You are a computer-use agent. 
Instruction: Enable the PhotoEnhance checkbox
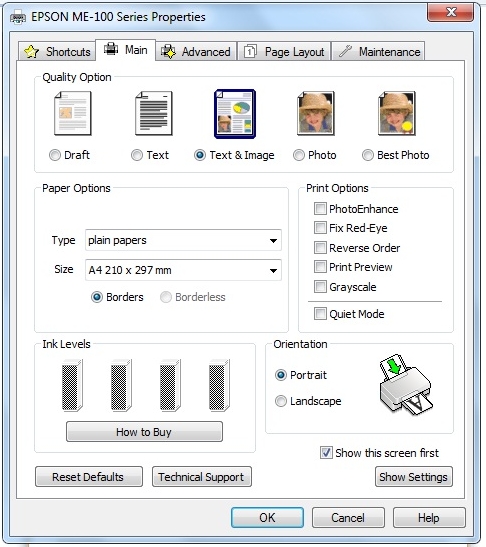pos(320,209)
